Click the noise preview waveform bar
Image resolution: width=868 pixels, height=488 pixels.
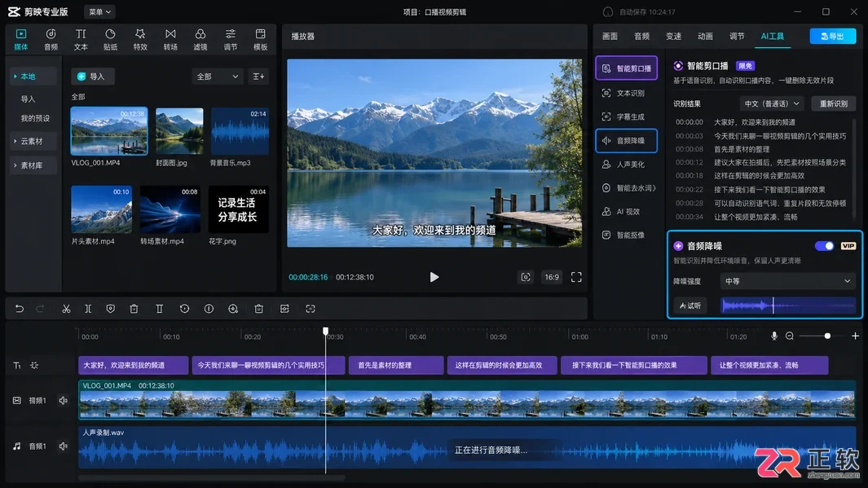(788, 306)
